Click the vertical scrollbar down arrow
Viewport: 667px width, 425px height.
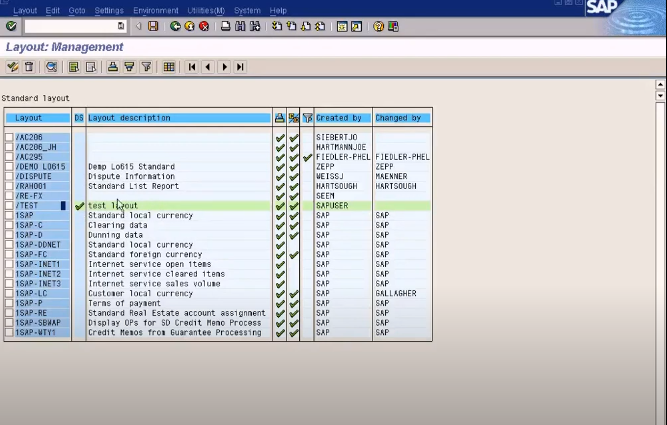coord(660,96)
